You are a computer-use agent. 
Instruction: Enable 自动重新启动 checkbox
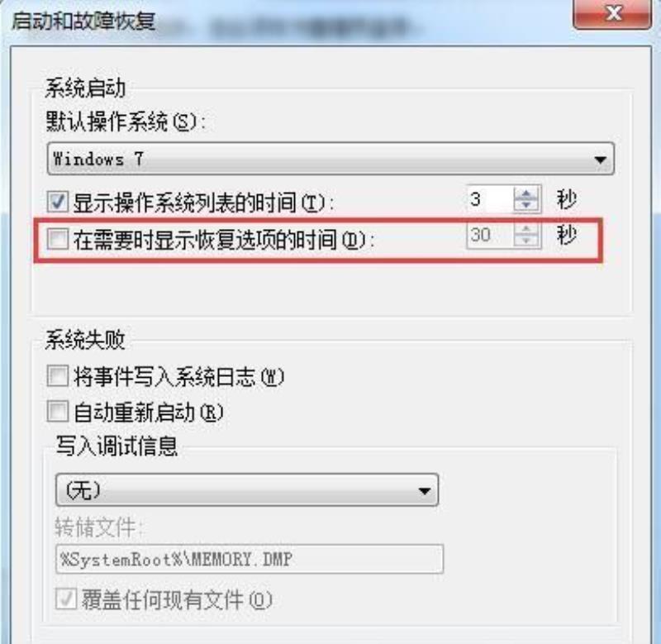57,411
